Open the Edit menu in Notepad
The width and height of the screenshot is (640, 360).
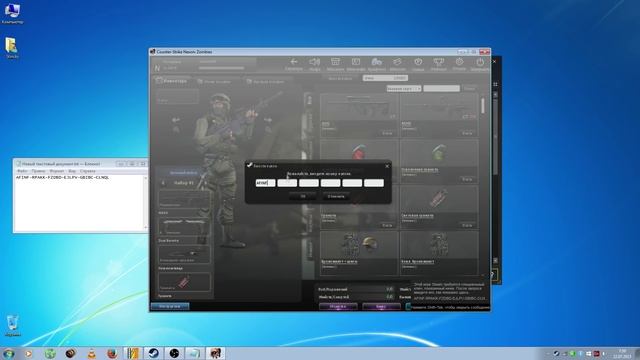coord(38,171)
